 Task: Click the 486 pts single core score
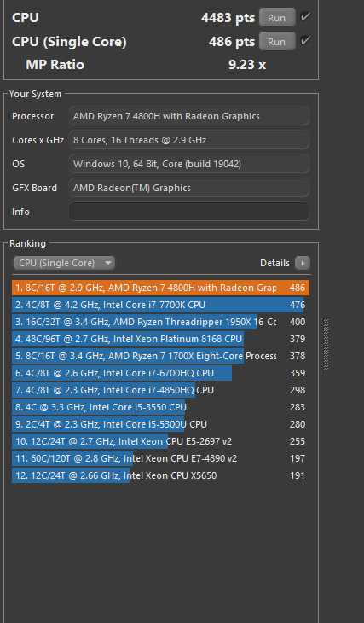(232, 42)
